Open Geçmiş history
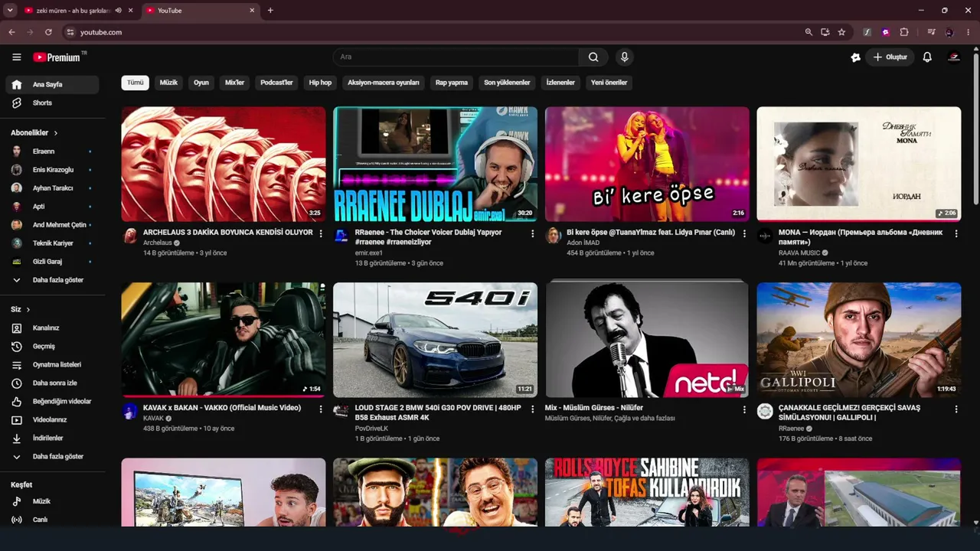 pyautogui.click(x=52, y=346)
